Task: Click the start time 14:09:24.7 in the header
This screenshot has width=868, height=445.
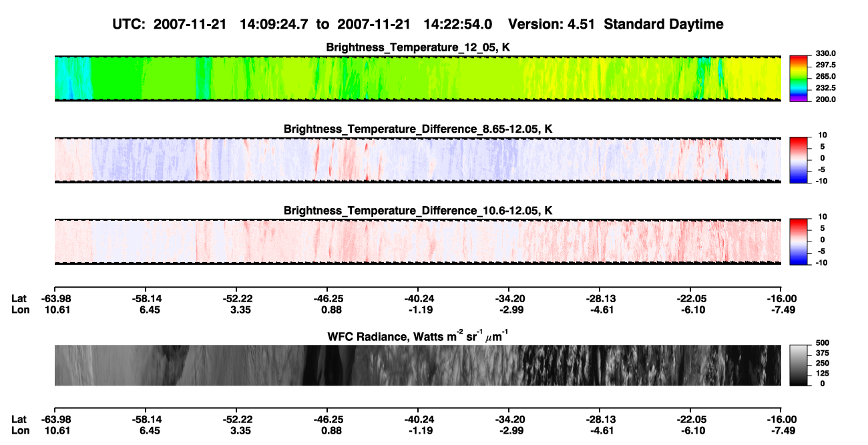Action: click(275, 24)
